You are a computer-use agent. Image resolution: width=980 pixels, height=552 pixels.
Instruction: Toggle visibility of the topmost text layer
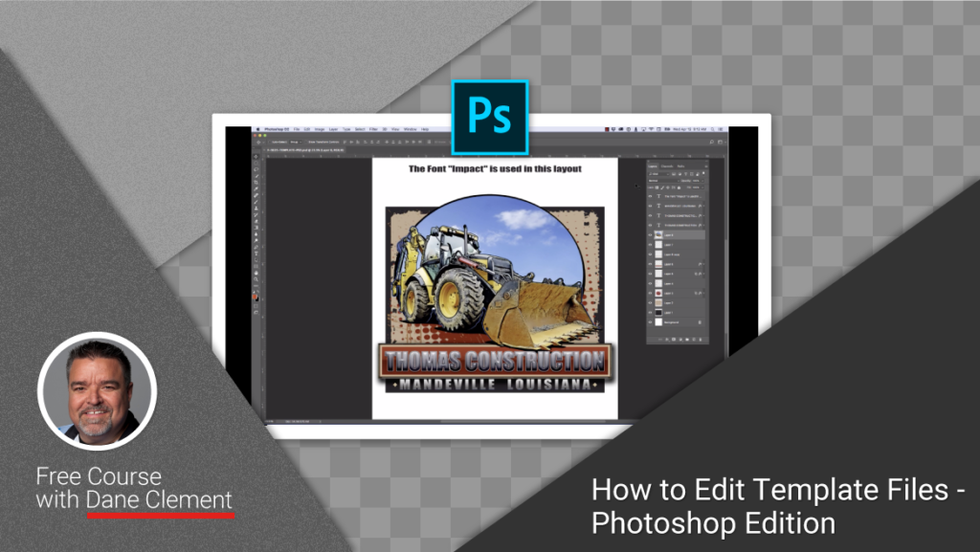click(651, 196)
